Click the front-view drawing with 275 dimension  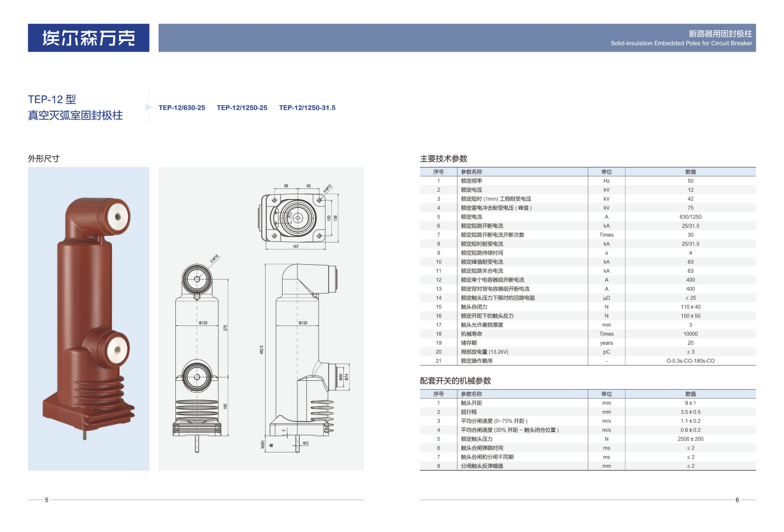pyautogui.click(x=198, y=356)
